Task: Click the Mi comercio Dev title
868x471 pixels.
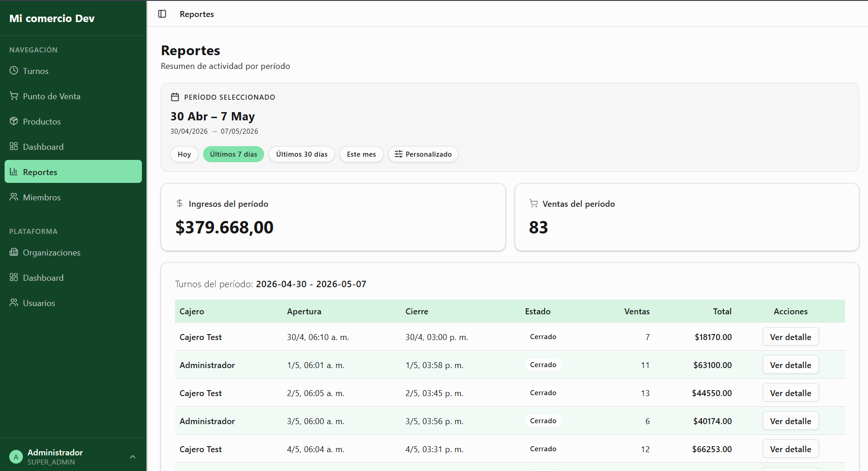Action: point(52,18)
